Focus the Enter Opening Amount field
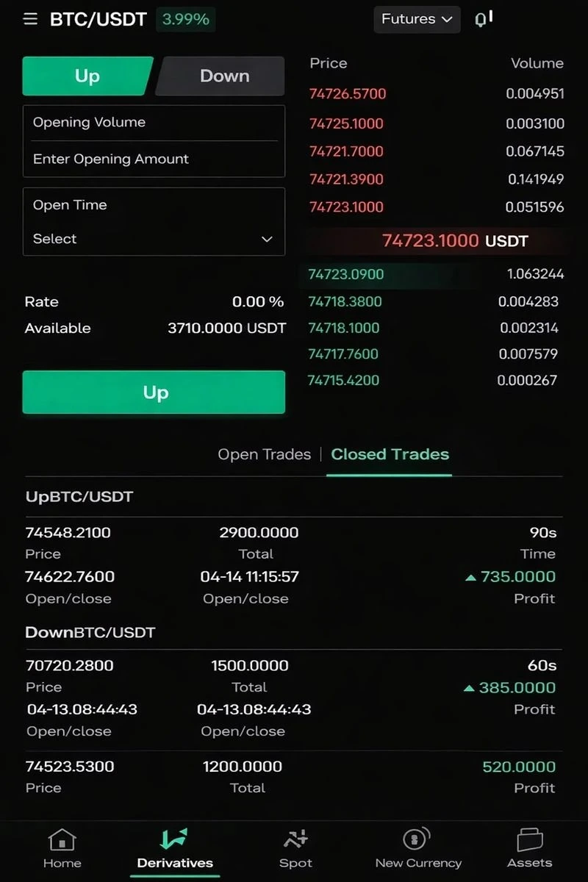The image size is (588, 882). coord(154,159)
